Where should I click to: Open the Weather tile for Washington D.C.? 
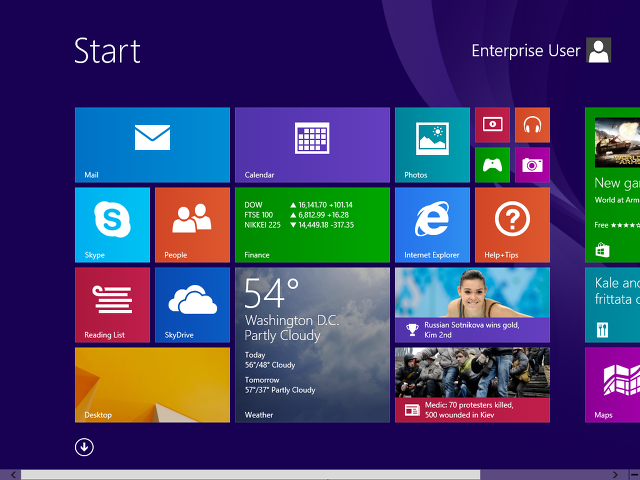coord(312,345)
